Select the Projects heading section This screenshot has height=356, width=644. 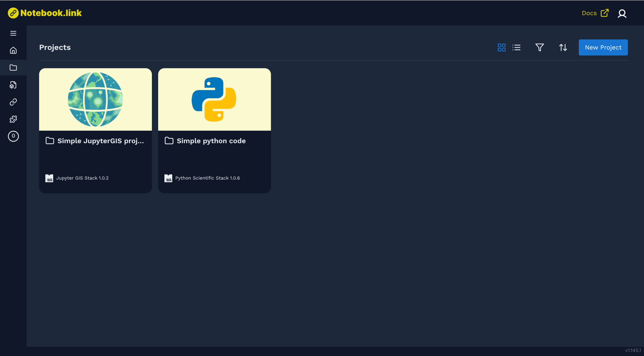(55, 47)
